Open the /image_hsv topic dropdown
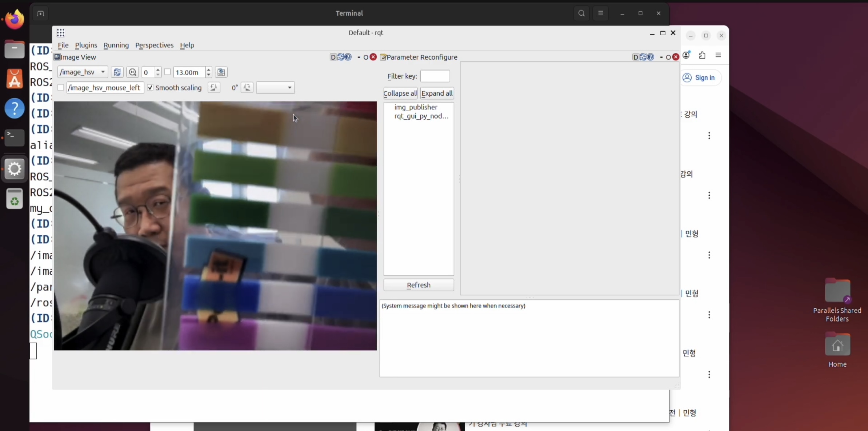868x431 pixels. point(83,72)
